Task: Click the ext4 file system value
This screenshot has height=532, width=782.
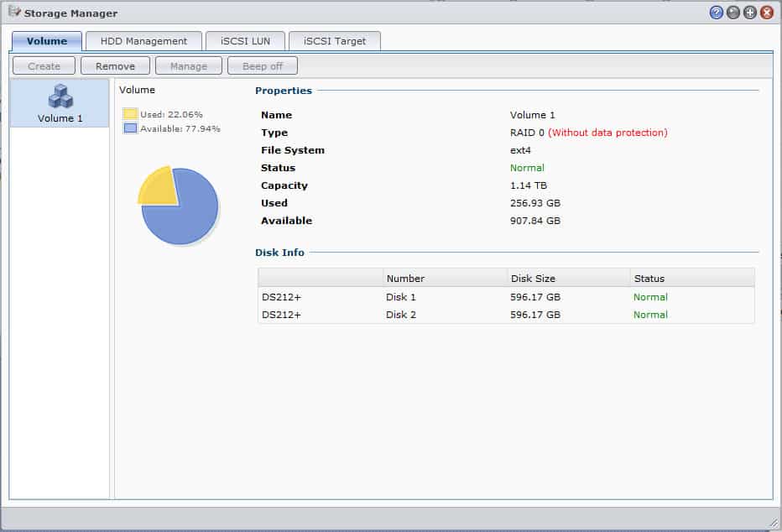Action: [x=520, y=150]
